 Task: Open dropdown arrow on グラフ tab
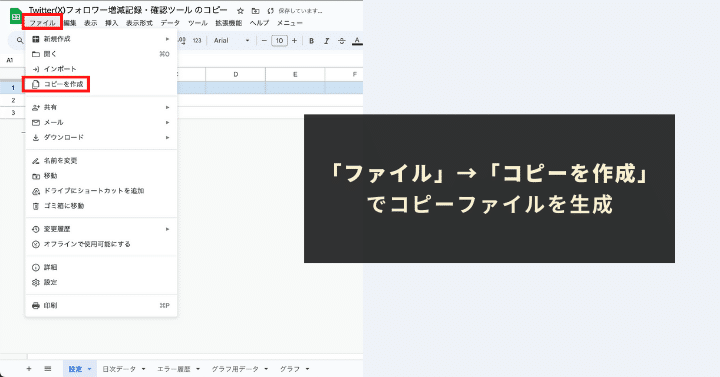point(307,369)
